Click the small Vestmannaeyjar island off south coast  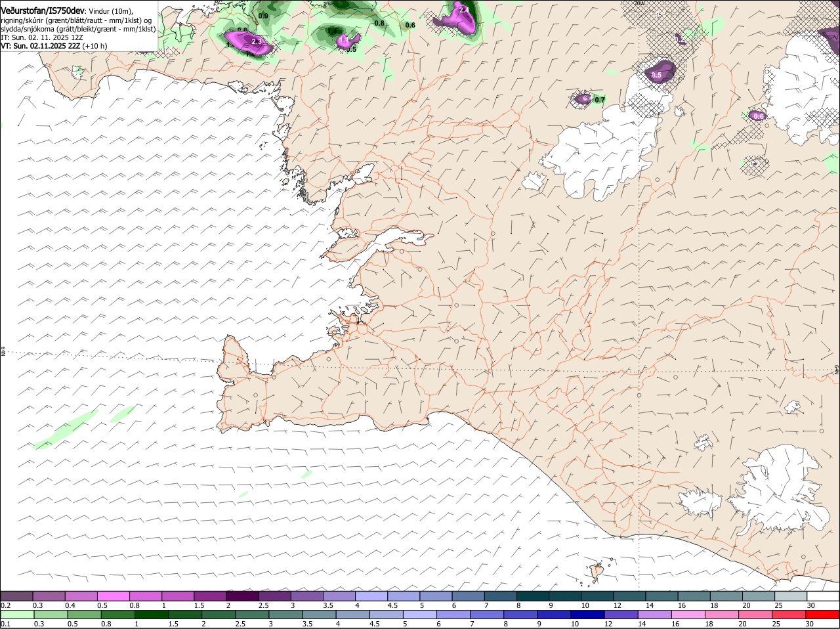[597, 571]
